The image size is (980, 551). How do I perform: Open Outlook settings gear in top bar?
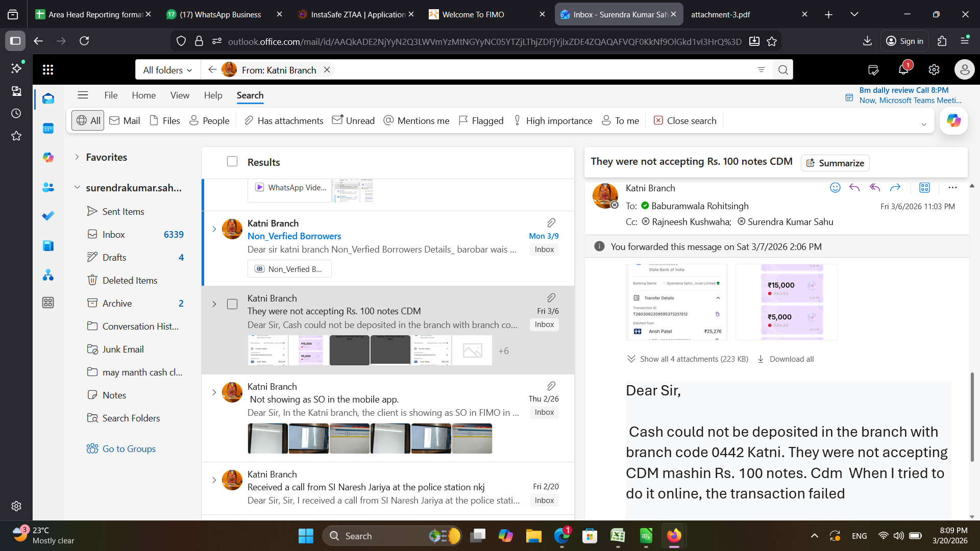[x=934, y=70]
